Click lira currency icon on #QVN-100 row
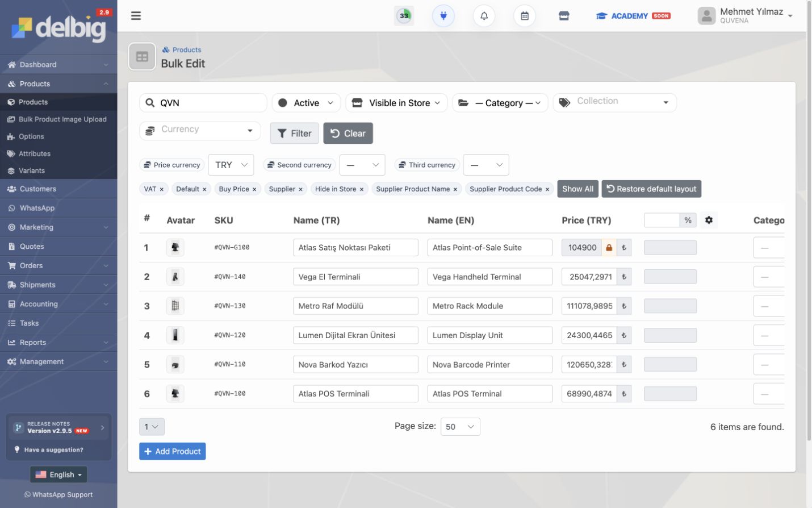812x508 pixels. 624,394
